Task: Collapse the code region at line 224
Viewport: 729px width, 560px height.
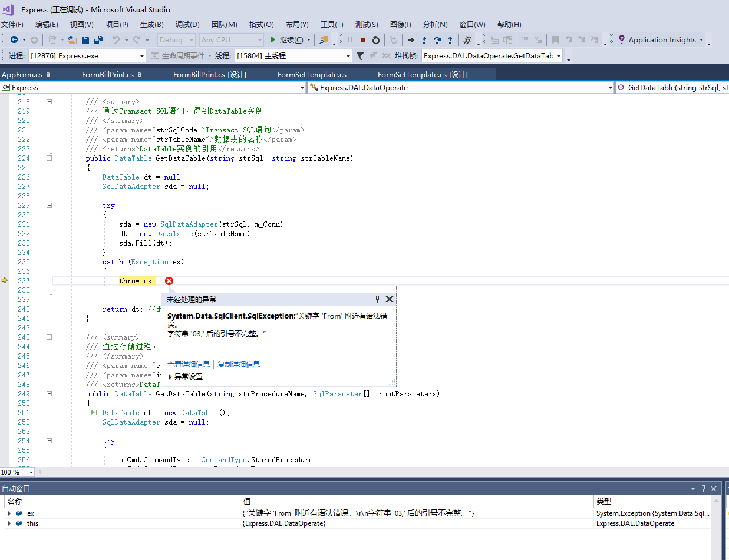Action: (50, 158)
